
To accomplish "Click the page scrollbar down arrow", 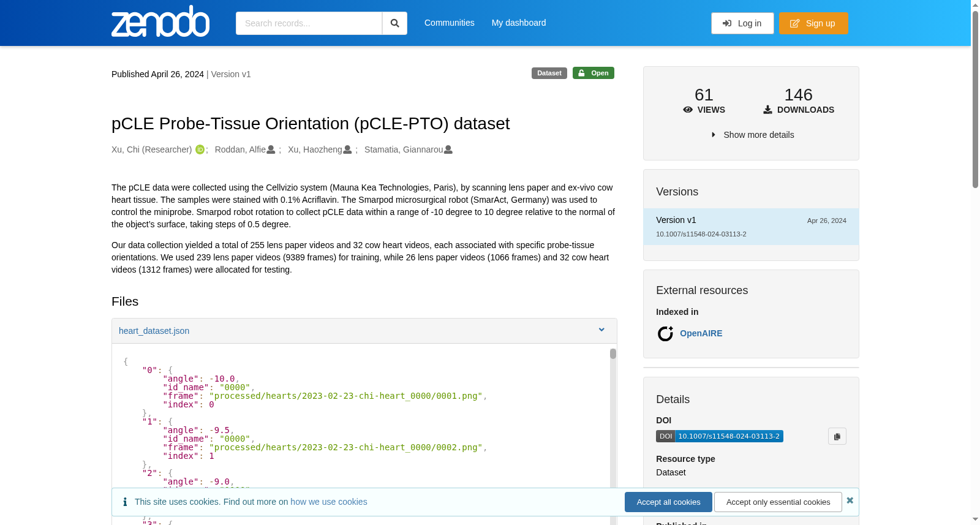I will (x=975, y=520).
